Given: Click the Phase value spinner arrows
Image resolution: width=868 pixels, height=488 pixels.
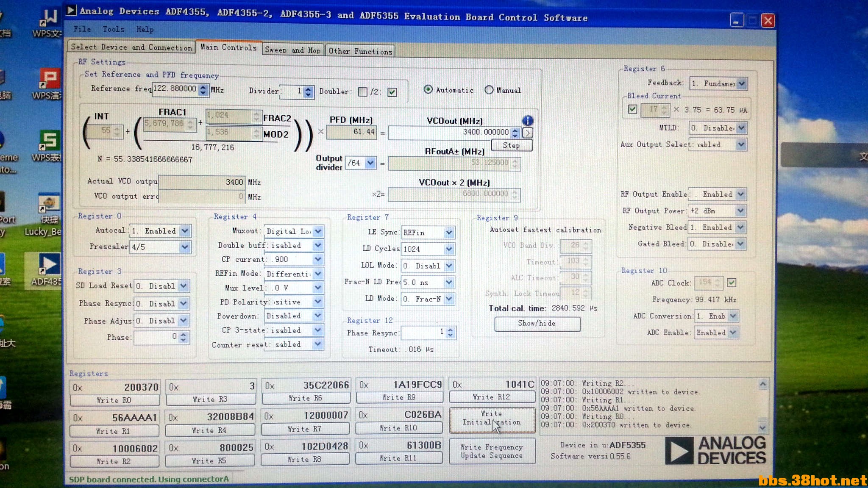Looking at the screenshot, I should point(183,337).
